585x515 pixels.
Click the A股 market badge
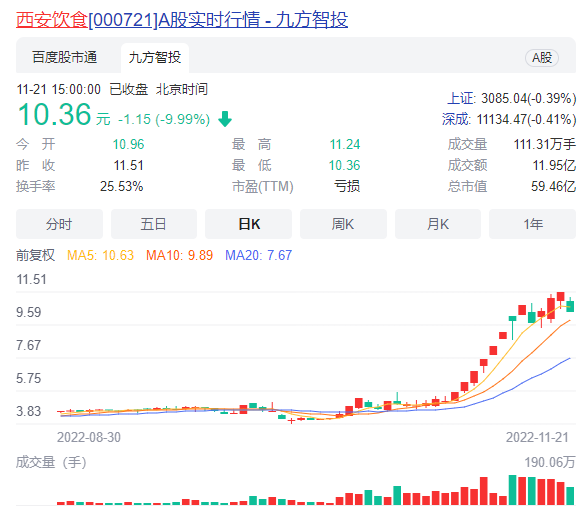click(542, 58)
